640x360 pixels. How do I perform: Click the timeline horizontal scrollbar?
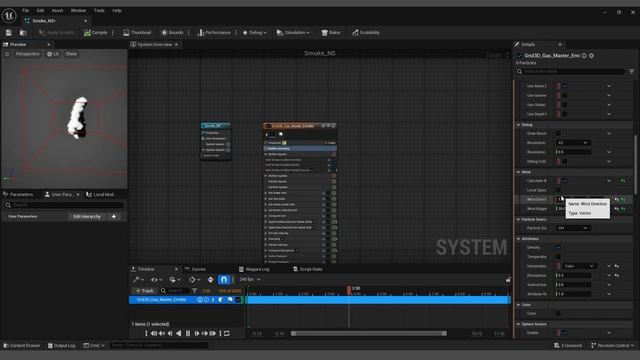point(369,333)
